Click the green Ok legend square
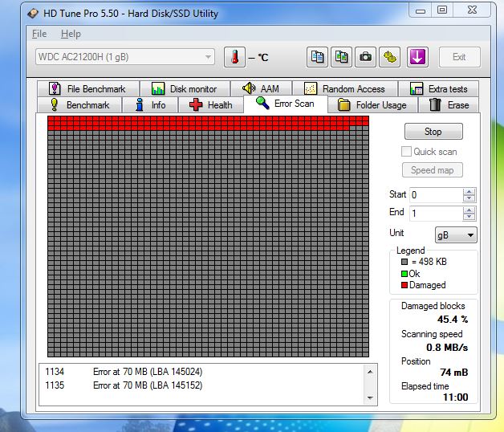Image resolution: width=504 pixels, height=432 pixels. (404, 274)
